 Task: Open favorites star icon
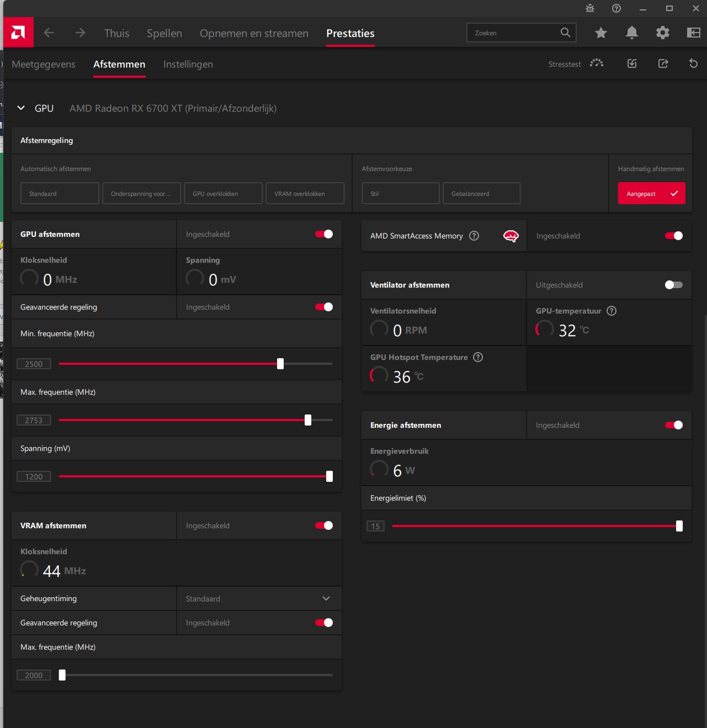601,33
